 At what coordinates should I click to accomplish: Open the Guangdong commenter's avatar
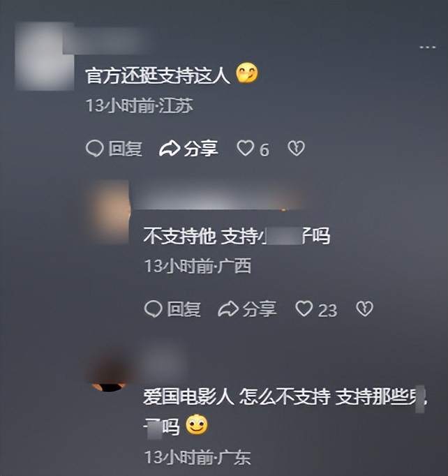108,374
